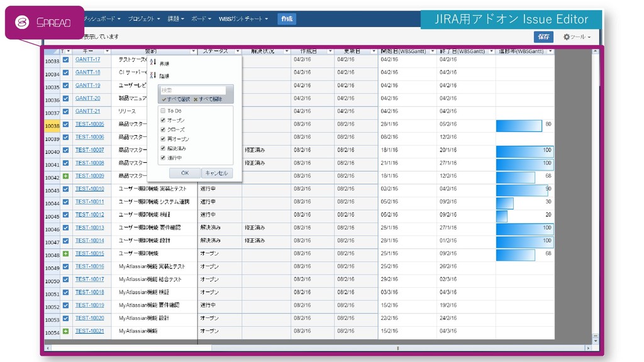Click the task type icon in GANTT-17 row

(65, 60)
